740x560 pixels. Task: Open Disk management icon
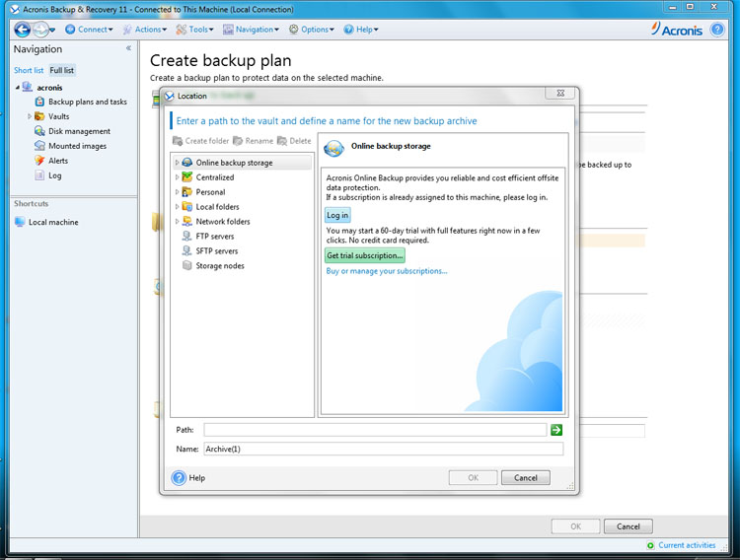39,131
